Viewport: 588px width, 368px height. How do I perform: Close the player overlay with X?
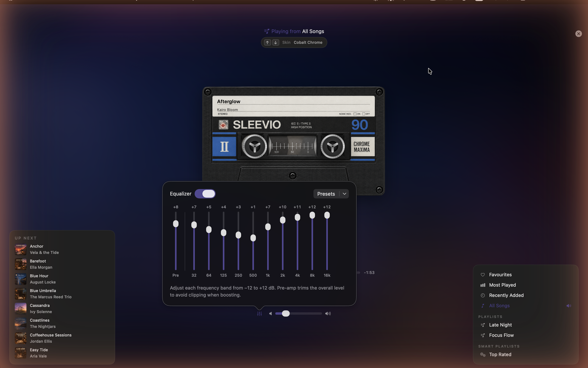pos(579,34)
